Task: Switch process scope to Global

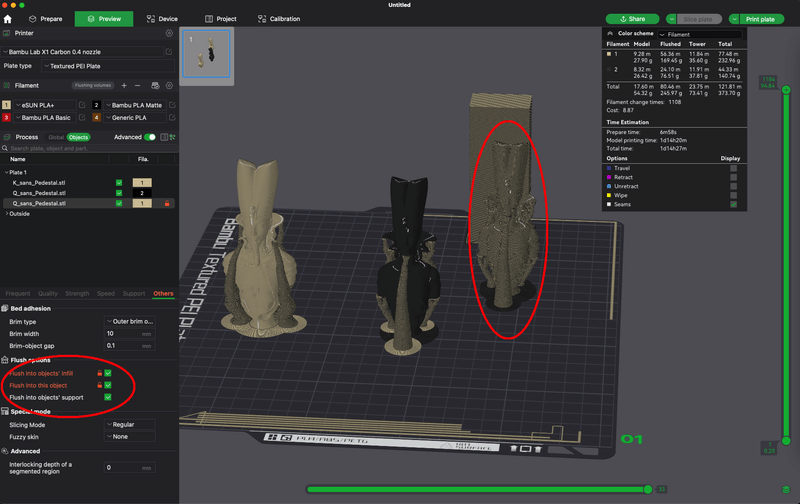Action: pyautogui.click(x=56, y=137)
